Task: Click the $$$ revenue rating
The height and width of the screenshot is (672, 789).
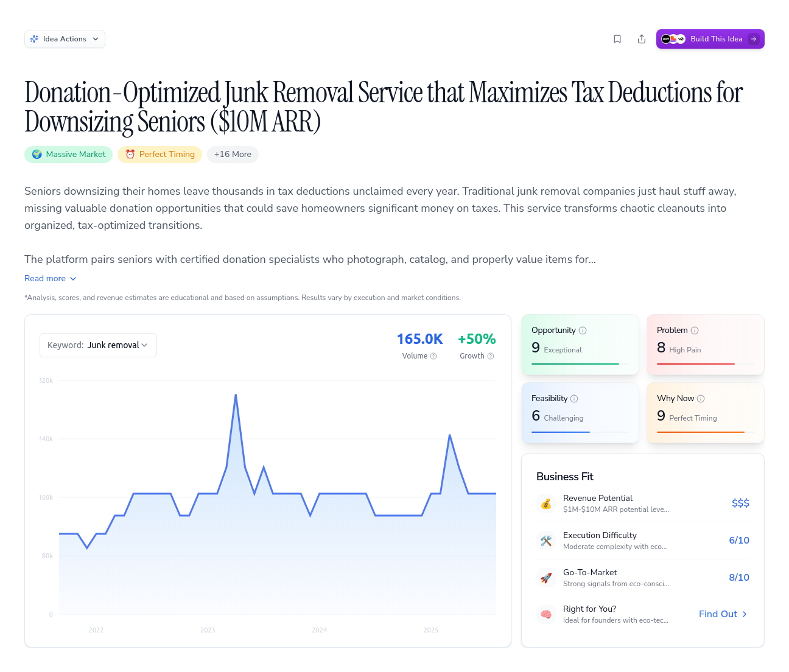Action: pyautogui.click(x=740, y=503)
